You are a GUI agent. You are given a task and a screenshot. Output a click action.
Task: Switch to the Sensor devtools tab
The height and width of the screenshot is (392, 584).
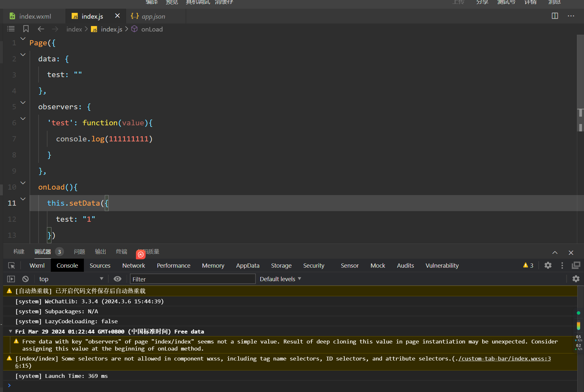(350, 265)
